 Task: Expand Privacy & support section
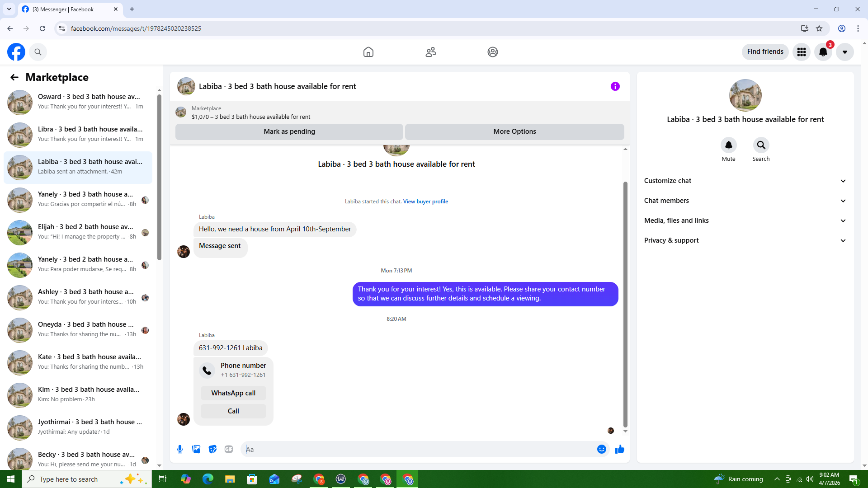pyautogui.click(x=745, y=240)
